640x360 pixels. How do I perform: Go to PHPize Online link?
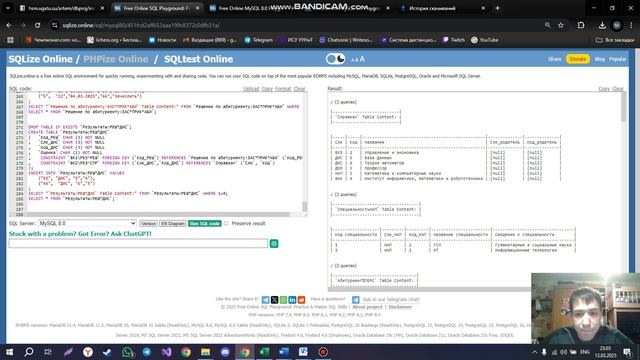116,59
